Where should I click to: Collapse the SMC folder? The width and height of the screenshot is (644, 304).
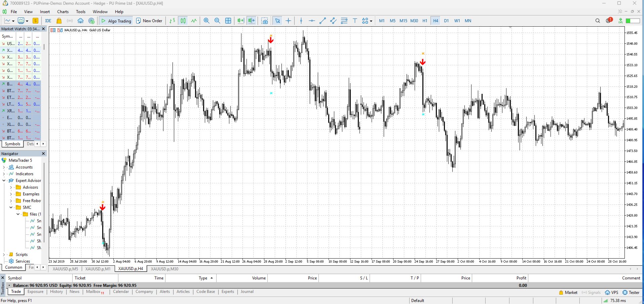pyautogui.click(x=11, y=207)
